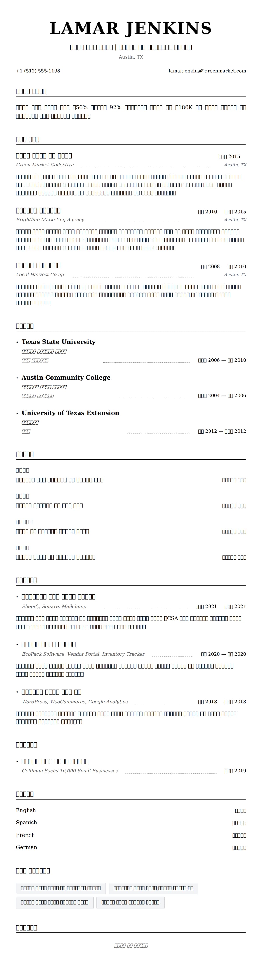
Task: Select the Brightline Marketing Agency employer
Action: point(50,220)
